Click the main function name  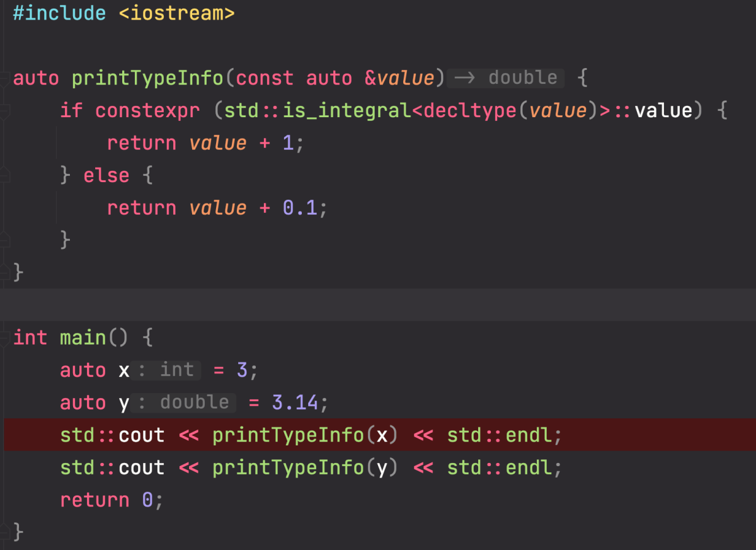[83, 338]
